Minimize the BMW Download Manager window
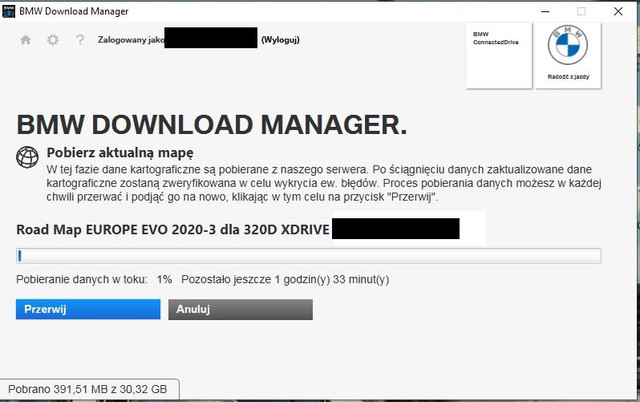Screen dimensions: 640x402 pyautogui.click(x=545, y=11)
